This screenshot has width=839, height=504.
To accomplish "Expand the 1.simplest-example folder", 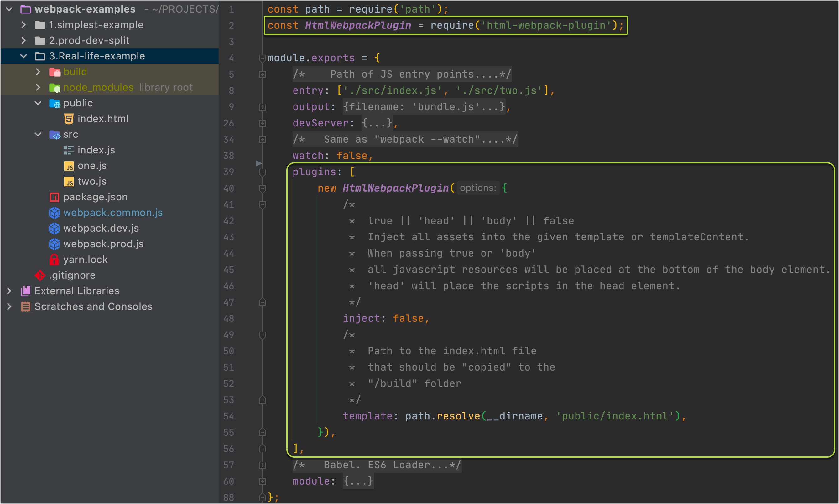I will coord(23,25).
